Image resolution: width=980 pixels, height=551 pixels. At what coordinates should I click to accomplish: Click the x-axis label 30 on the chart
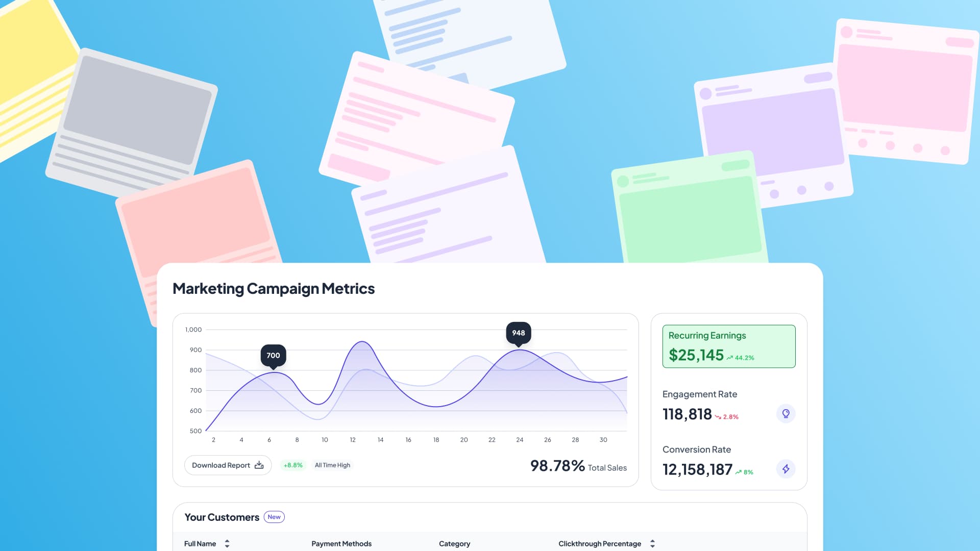pyautogui.click(x=603, y=439)
